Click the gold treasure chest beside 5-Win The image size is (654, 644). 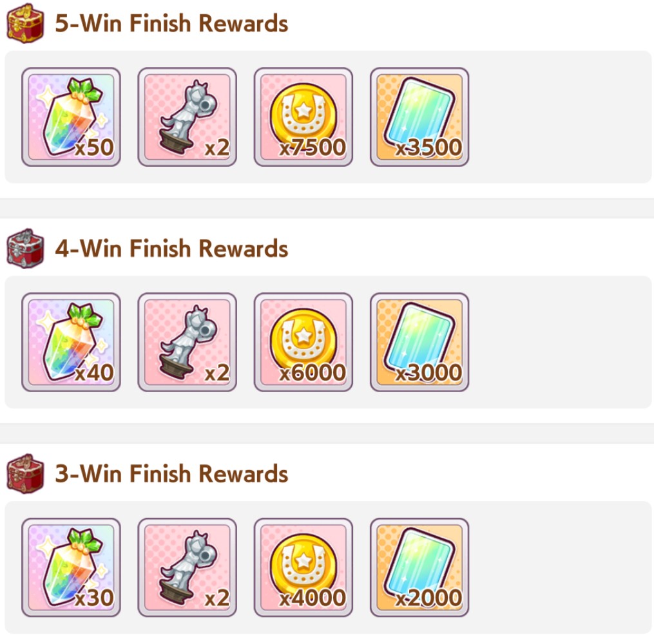coord(25,23)
